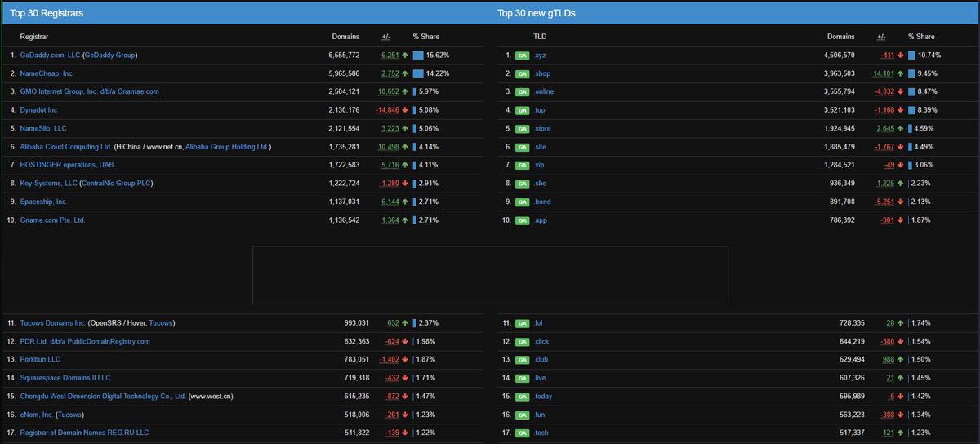Open the Alibaba Cloud Computing Ltd. link

click(65, 147)
